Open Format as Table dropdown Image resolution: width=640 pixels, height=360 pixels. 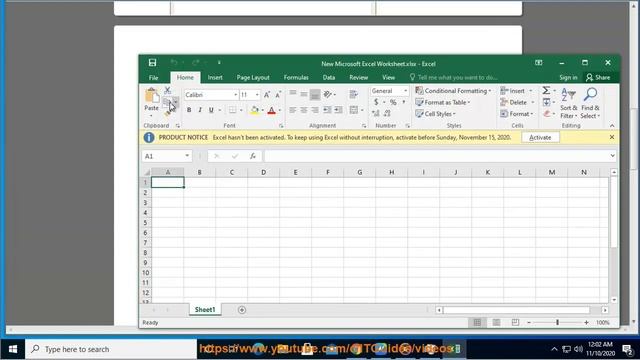(443, 102)
